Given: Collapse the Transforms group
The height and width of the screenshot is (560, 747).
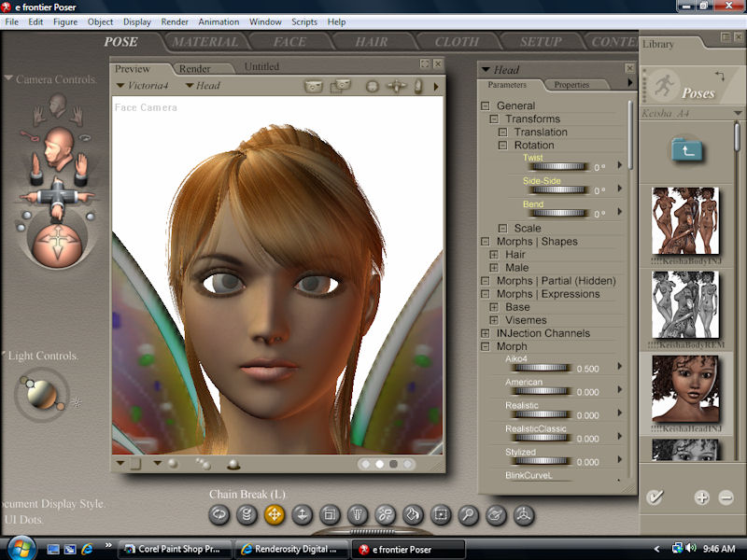Looking at the screenshot, I should [494, 119].
